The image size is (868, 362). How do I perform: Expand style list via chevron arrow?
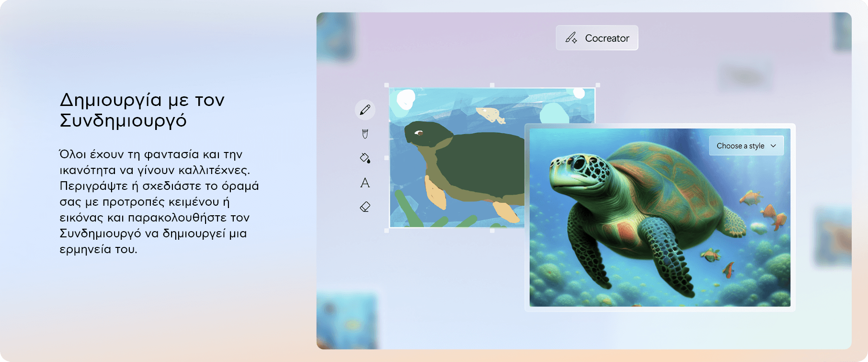click(773, 146)
